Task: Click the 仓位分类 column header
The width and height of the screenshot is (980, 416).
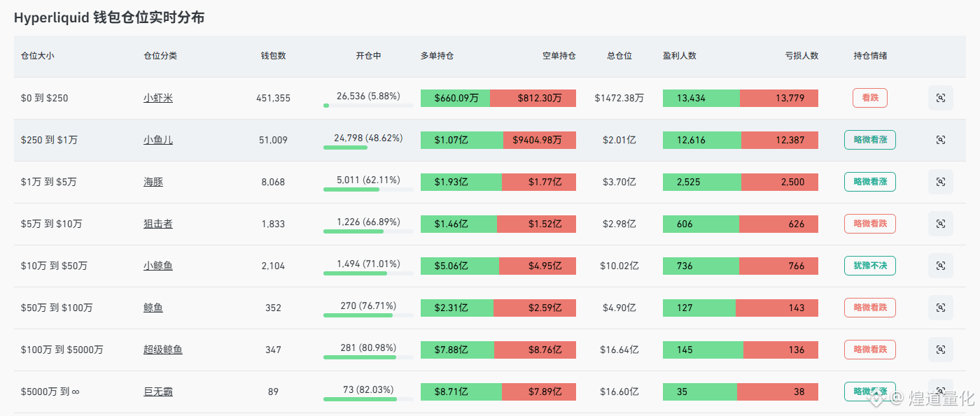Action: click(x=160, y=56)
